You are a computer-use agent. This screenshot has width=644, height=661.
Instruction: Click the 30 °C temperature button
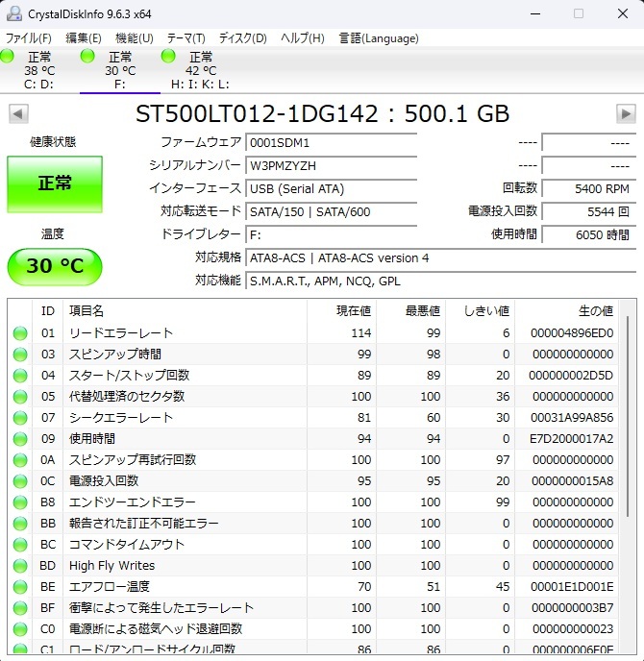pyautogui.click(x=55, y=266)
